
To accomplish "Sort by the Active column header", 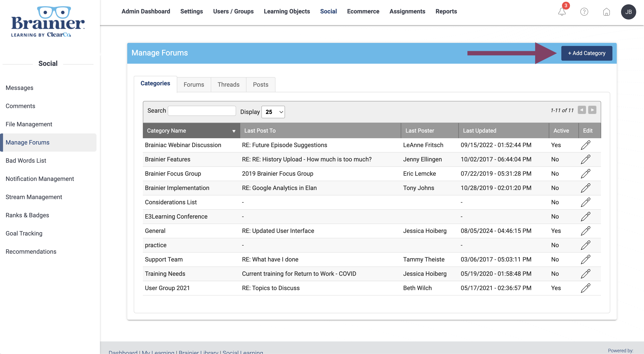I will 564,131.
